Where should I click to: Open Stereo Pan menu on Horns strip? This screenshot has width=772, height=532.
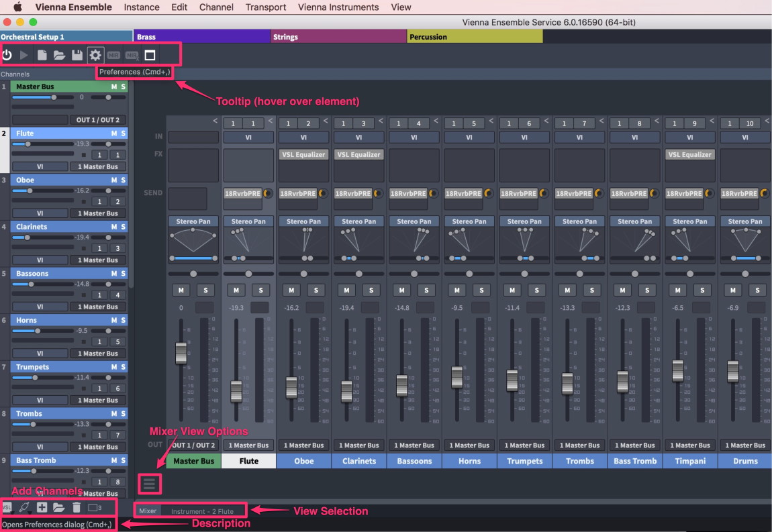pos(469,221)
